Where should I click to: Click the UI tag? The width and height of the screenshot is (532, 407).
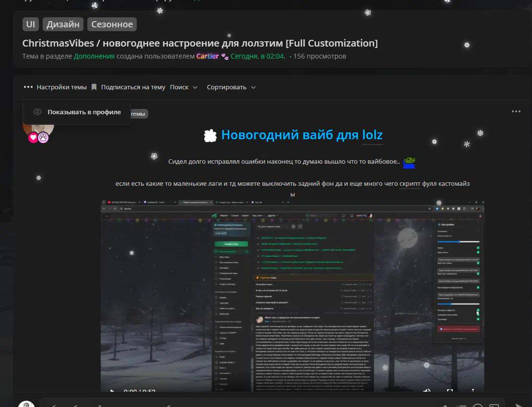click(31, 24)
